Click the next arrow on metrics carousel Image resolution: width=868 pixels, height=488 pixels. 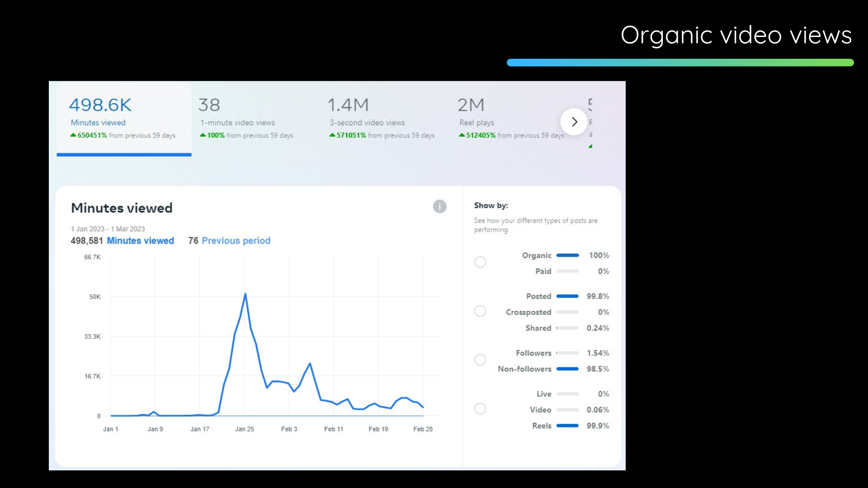pos(574,122)
